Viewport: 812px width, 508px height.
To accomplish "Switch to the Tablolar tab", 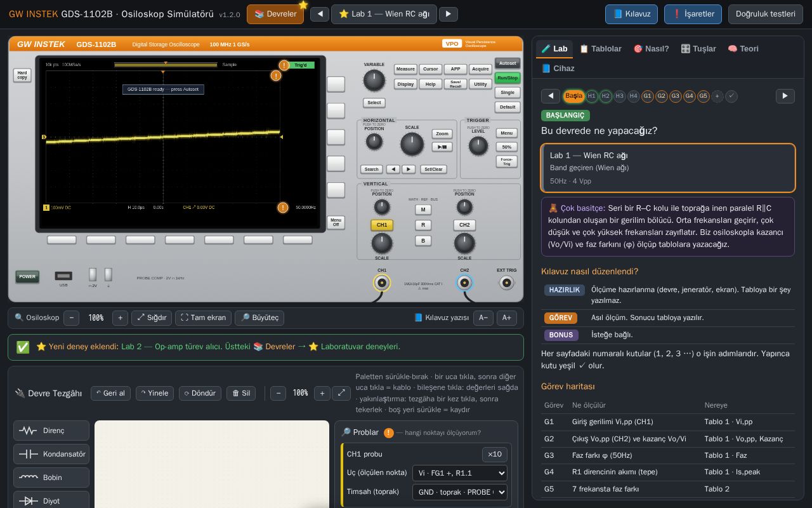I will point(600,49).
